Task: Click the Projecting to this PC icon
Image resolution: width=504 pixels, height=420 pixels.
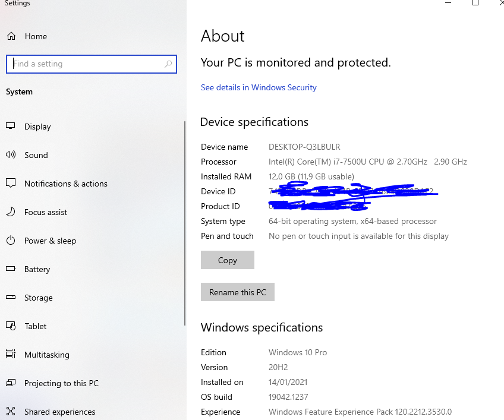Action: 11,383
